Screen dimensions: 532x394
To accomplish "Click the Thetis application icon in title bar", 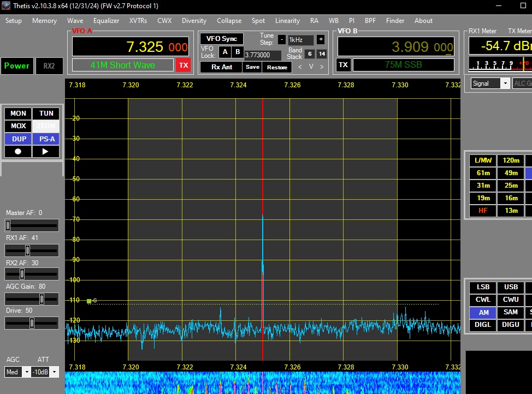I will 6,5.
